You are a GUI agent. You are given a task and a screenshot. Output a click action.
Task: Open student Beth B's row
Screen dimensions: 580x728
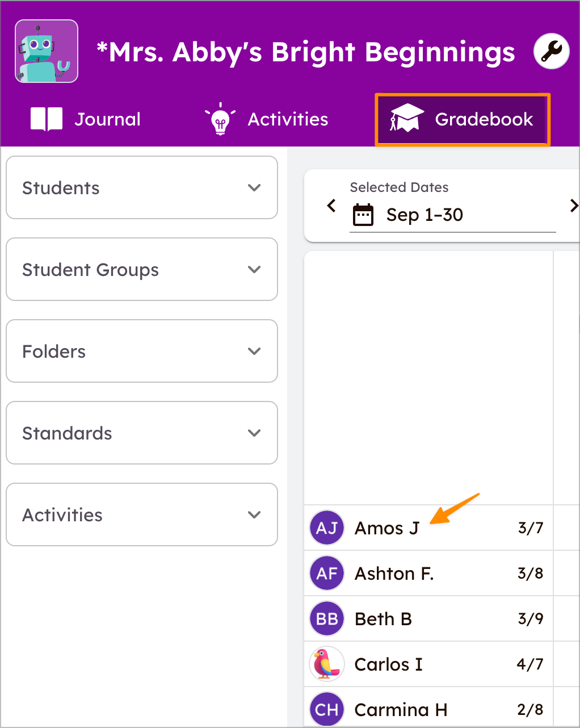428,619
